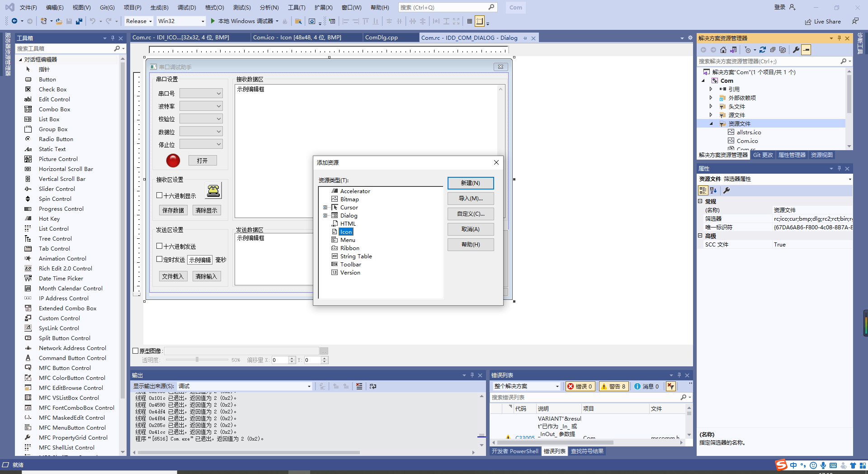Enable 十六进制显示 checkbox
Viewport: 868px width, 474px height.
click(x=159, y=195)
